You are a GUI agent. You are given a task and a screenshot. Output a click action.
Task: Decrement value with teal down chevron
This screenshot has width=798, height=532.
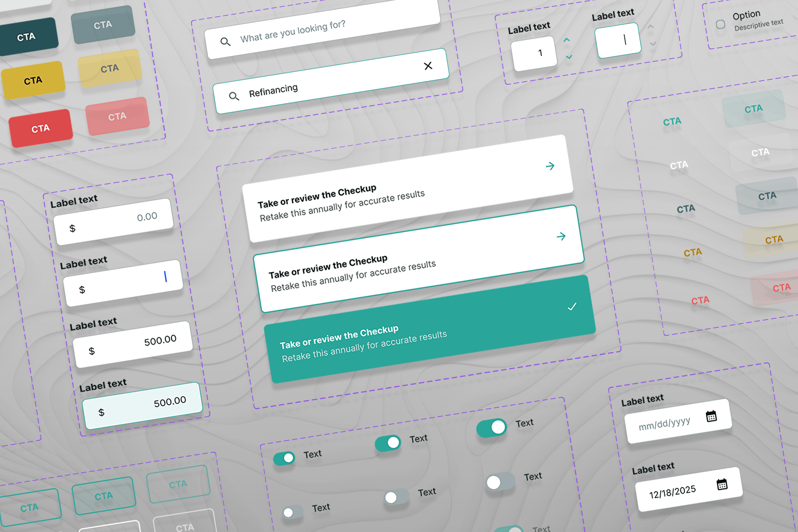click(x=569, y=57)
